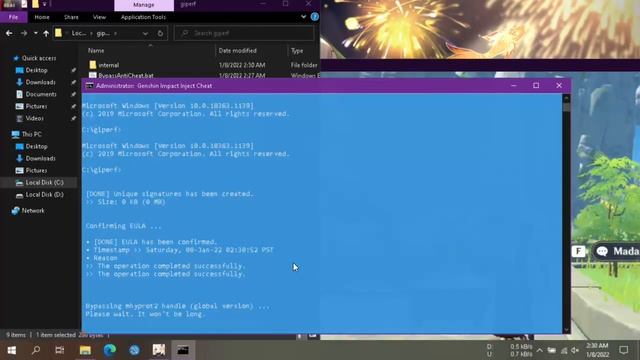Screen dimensions: 640x360
Task: Refresh the current folder view
Action: [x=160, y=33]
